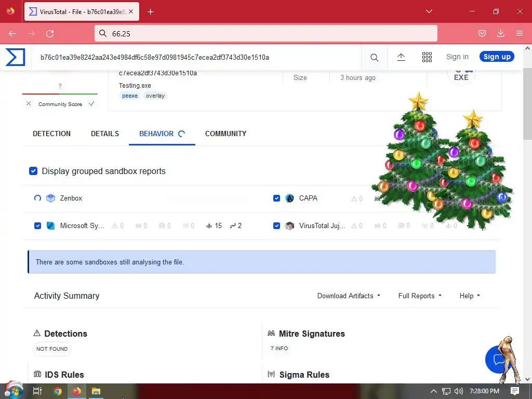The width and height of the screenshot is (532, 399).
Task: Click the Firefox address bar
Action: (265, 34)
